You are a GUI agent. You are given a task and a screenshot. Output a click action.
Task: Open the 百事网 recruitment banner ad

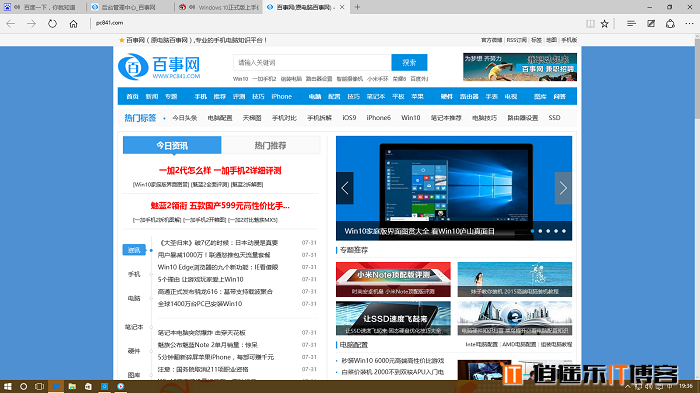tap(520, 67)
